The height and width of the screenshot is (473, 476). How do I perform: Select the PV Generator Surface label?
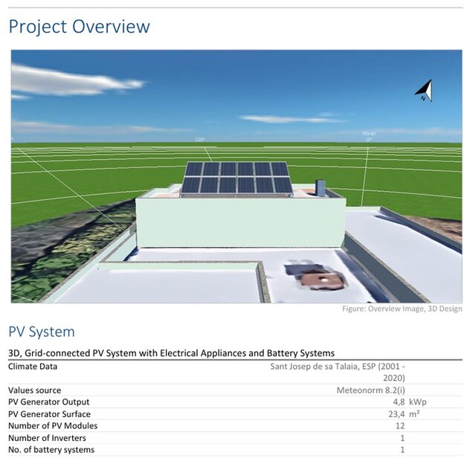(49, 414)
